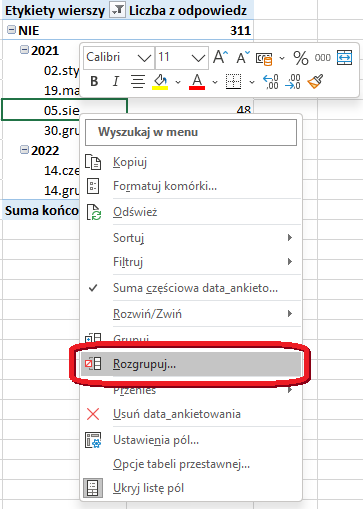Toggle italic formatting in mini toolbar

coord(115,81)
